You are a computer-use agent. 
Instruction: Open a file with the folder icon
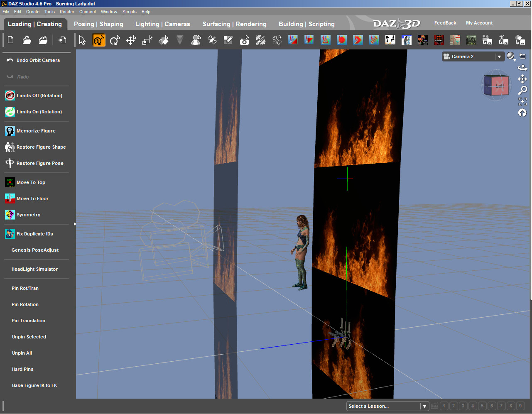tap(27, 40)
